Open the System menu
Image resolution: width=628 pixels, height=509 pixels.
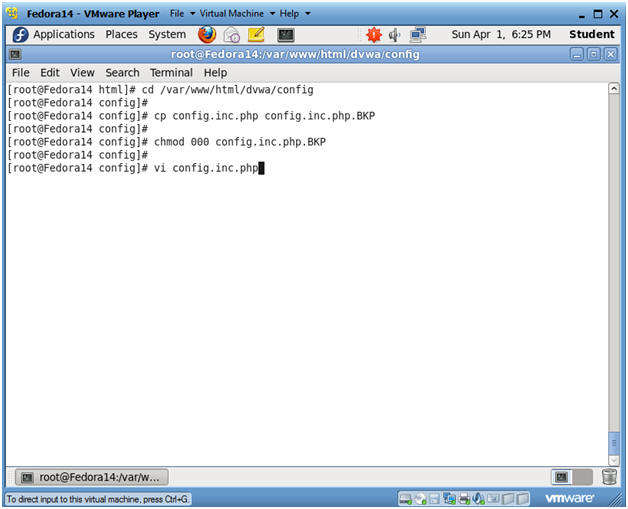coord(167,34)
